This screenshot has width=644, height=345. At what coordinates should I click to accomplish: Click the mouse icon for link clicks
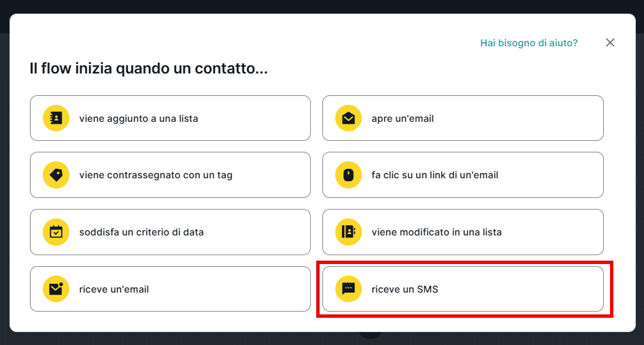coord(348,175)
